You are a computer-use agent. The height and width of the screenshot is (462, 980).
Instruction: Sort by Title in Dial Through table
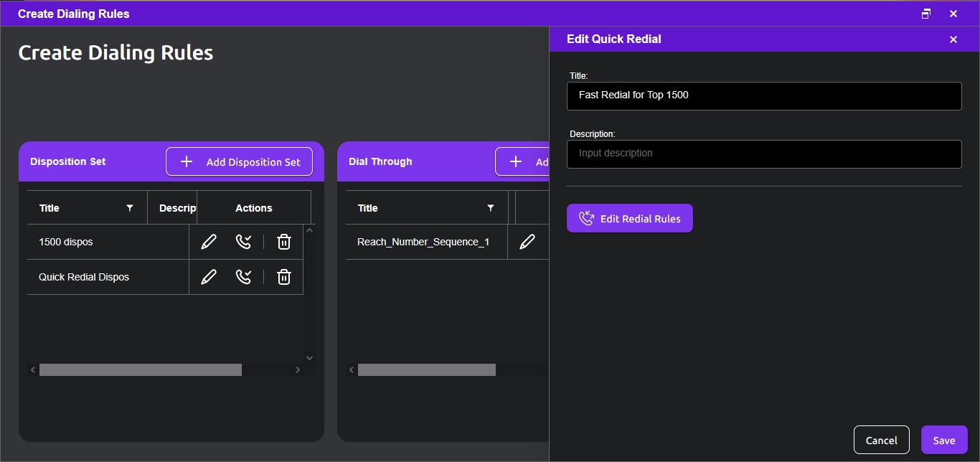point(367,208)
